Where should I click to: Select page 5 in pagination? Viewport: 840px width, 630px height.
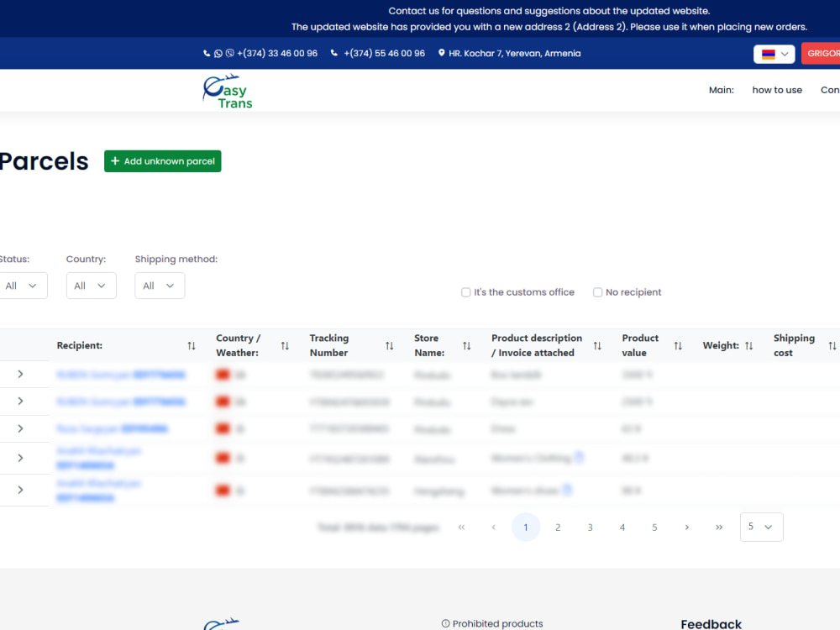click(654, 528)
